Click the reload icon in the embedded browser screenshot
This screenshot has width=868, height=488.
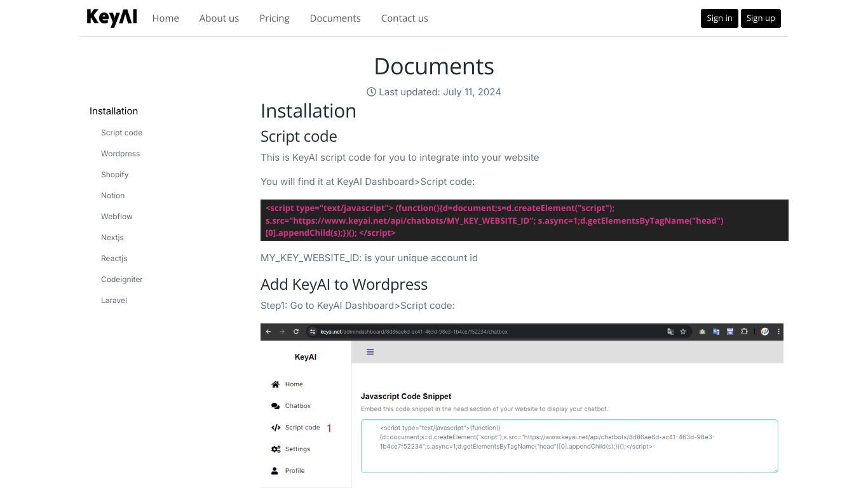(296, 332)
